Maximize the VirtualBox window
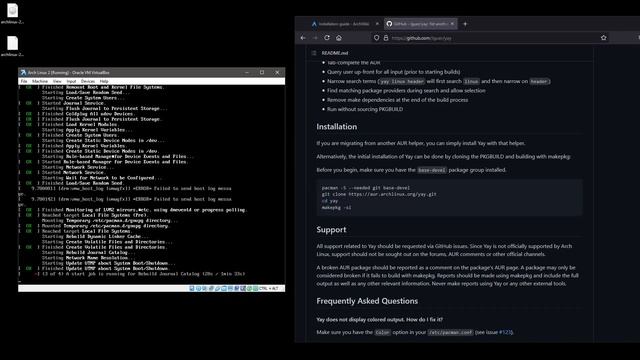 pos(262,73)
